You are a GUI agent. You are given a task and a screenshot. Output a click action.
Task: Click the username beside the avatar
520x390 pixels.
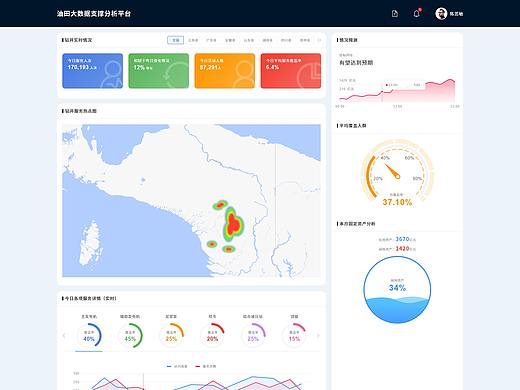pyautogui.click(x=456, y=14)
